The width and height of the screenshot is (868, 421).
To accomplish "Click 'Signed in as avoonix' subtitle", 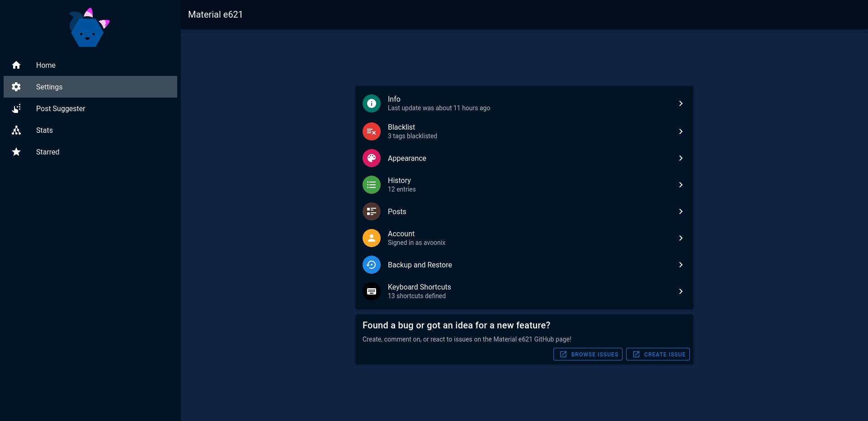I will tap(416, 243).
